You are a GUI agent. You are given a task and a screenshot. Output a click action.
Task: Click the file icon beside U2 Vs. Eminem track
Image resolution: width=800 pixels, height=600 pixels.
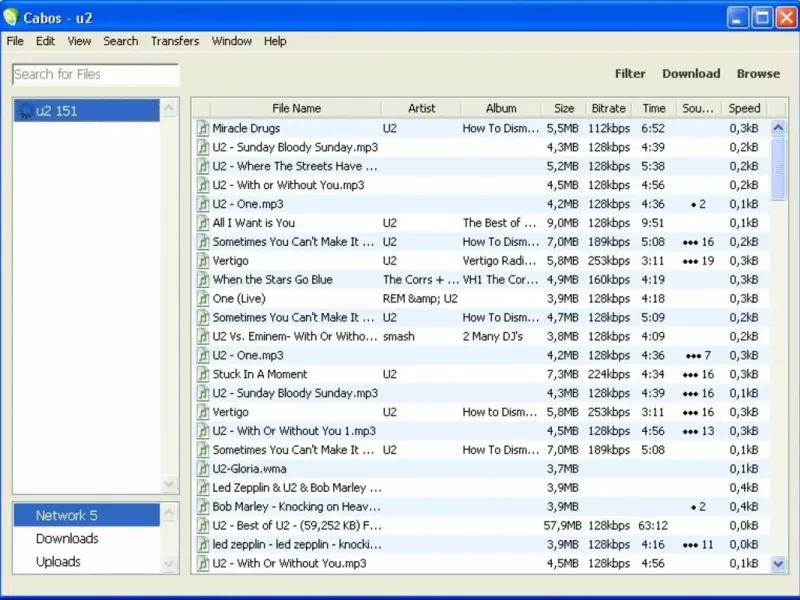(203, 336)
